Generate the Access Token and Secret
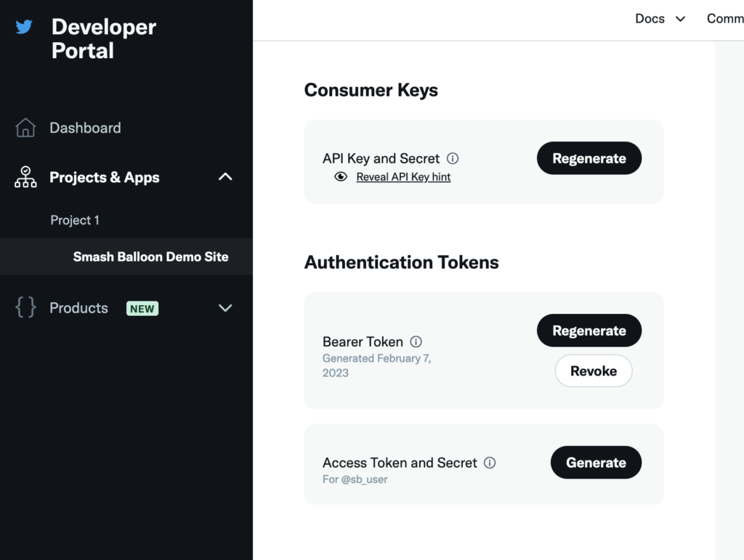The height and width of the screenshot is (560, 744). coord(596,462)
